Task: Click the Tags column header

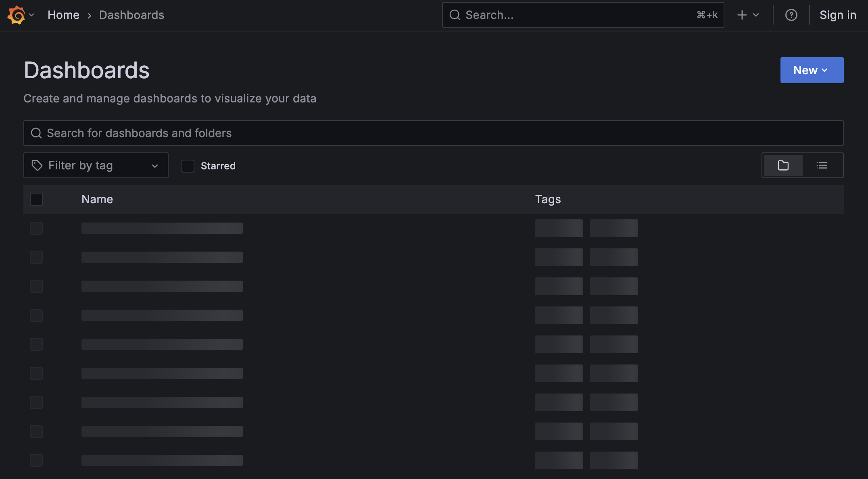Action: pos(548,199)
